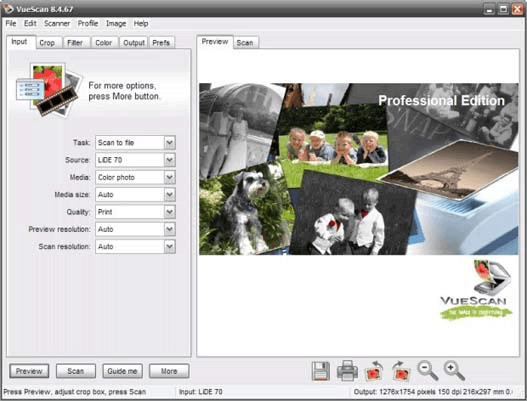Viewport: 527px width, 401px height.
Task: Switch to the Color tab
Action: (104, 43)
